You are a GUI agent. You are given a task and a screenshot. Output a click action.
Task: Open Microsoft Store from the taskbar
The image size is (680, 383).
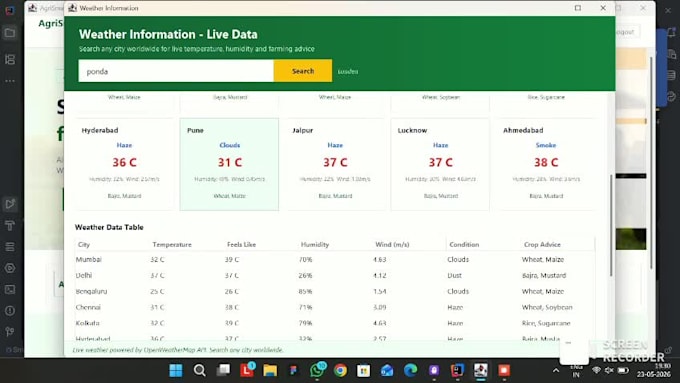(x=363, y=370)
